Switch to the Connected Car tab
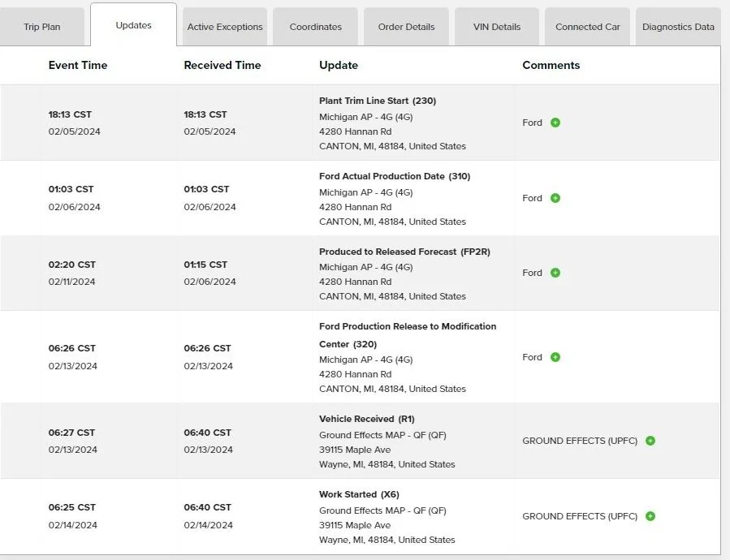 tap(588, 27)
